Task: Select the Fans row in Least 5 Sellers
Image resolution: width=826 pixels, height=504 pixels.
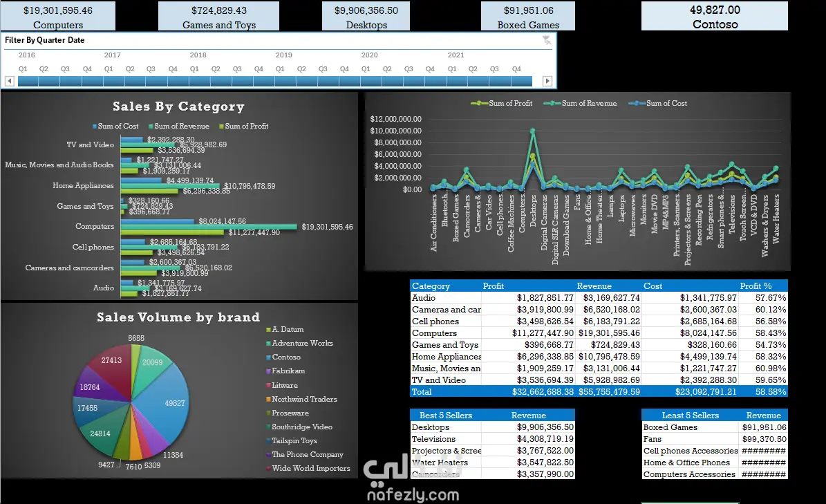Action: 715,439
